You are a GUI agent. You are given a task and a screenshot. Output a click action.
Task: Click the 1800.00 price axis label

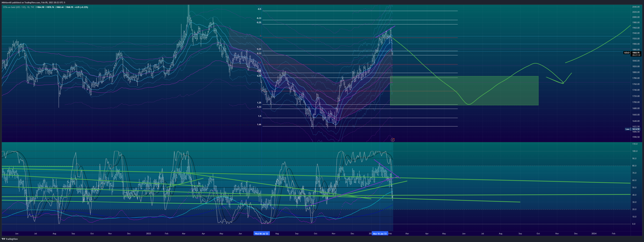636,72
